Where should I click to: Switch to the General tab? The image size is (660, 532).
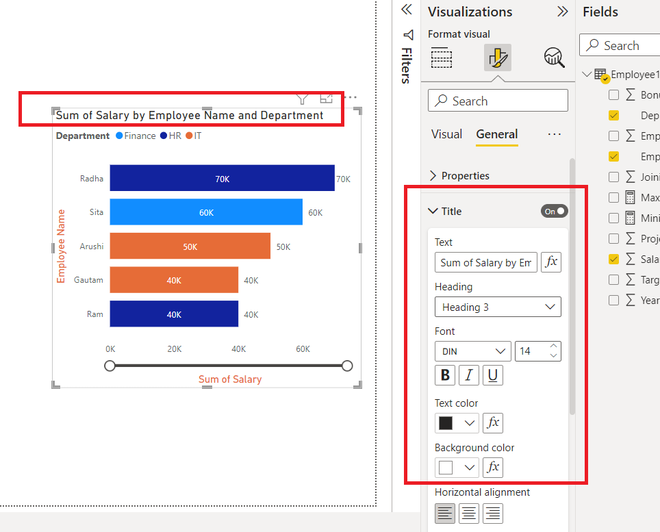[x=497, y=134]
